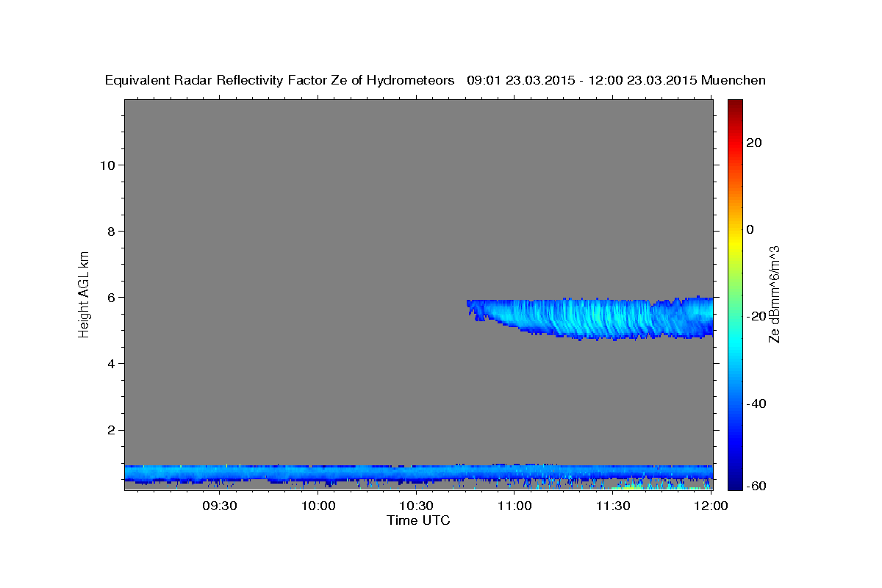Click the 'Time UTC' axis label

pos(418,520)
